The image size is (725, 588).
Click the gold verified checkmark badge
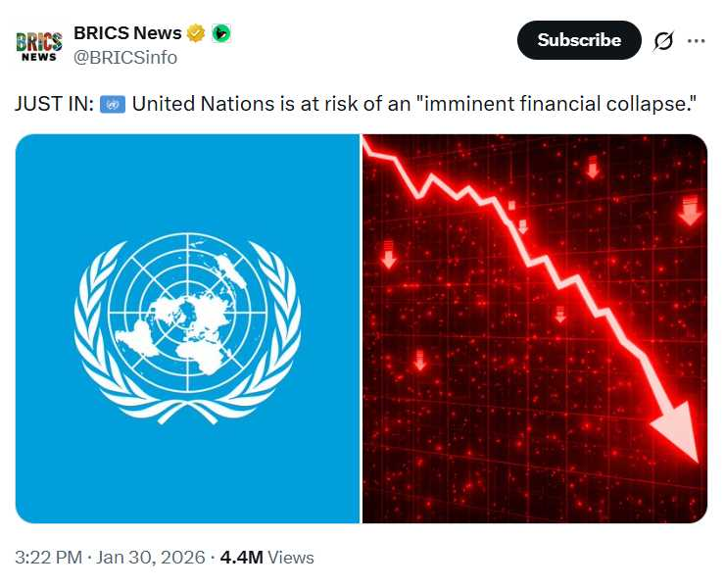[196, 33]
